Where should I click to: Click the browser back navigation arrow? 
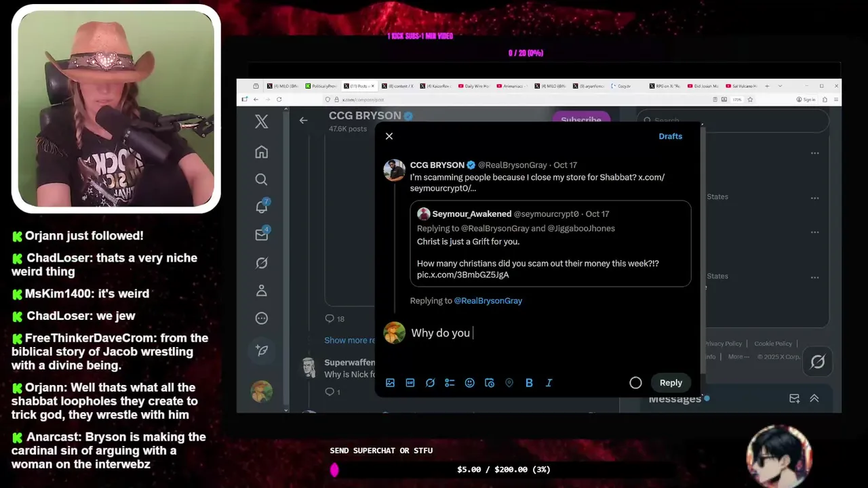(x=256, y=100)
